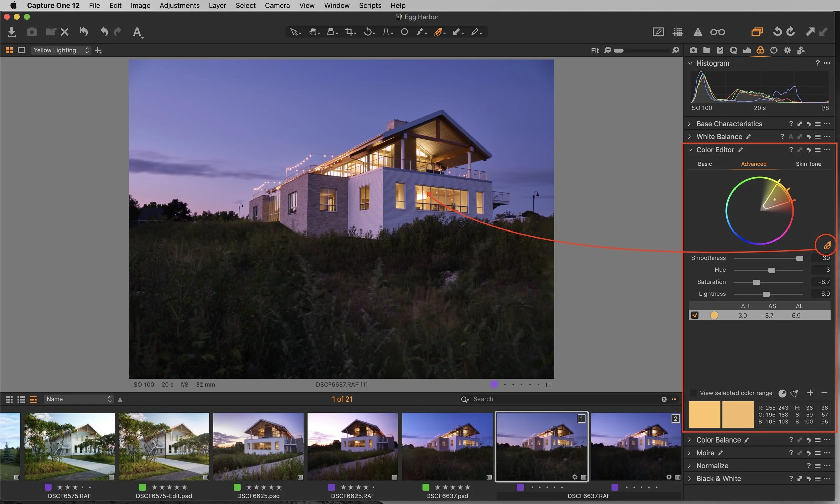840x504 pixels.
Task: Click Copy adjustments up-arrow icon
Action: (810, 32)
